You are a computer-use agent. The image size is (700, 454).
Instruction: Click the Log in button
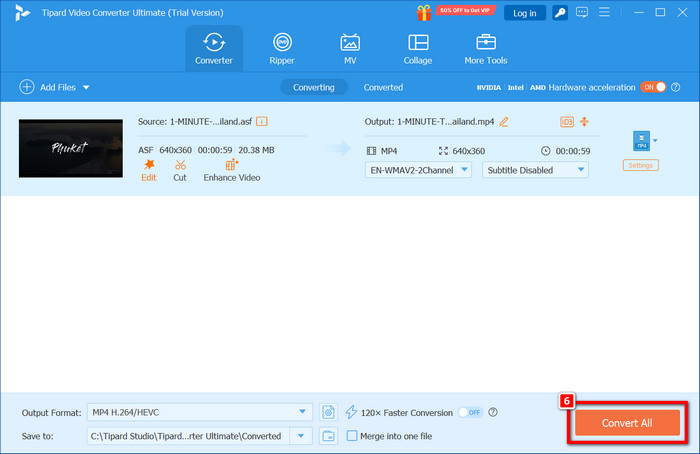(x=525, y=13)
